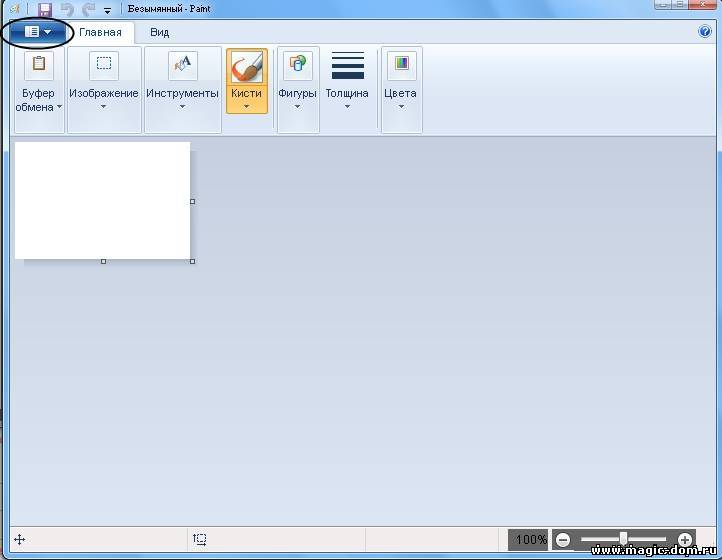Open the Paint application menu button
Viewport: 722px width, 560px height.
pos(38,32)
